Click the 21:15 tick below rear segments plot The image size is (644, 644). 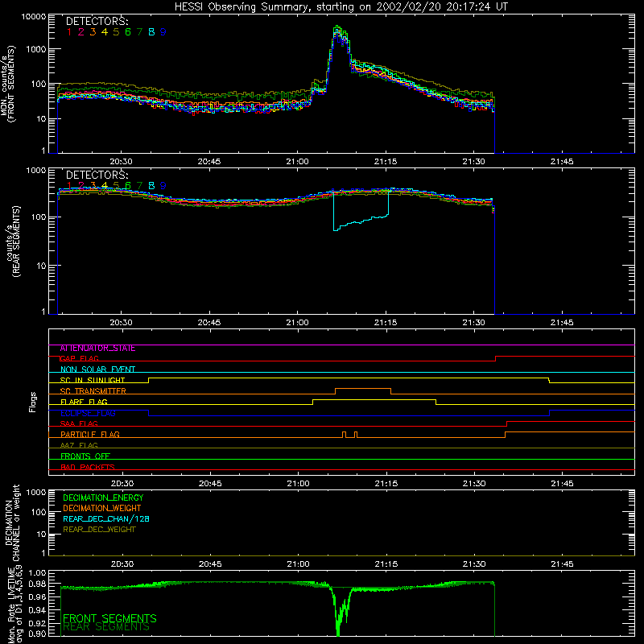click(386, 323)
